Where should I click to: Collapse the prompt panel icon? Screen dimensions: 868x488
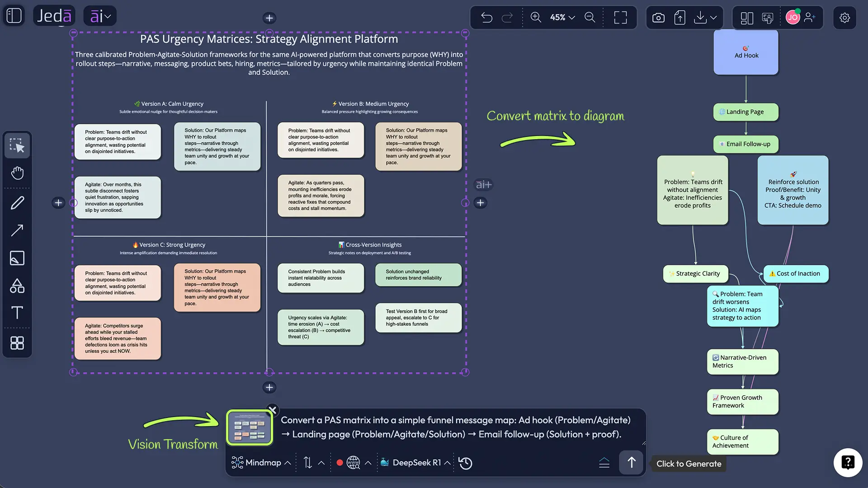click(x=604, y=463)
